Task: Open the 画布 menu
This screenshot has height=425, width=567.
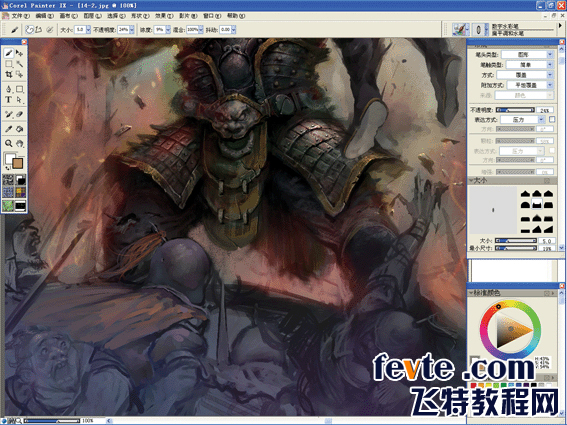Action: click(x=68, y=16)
